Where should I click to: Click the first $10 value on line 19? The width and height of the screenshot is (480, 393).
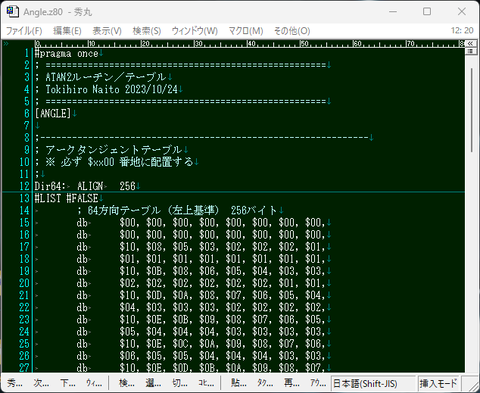128,271
